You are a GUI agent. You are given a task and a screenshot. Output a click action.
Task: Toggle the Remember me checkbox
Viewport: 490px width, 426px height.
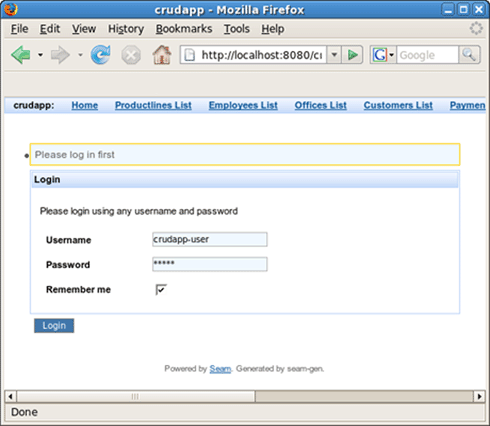tap(161, 289)
